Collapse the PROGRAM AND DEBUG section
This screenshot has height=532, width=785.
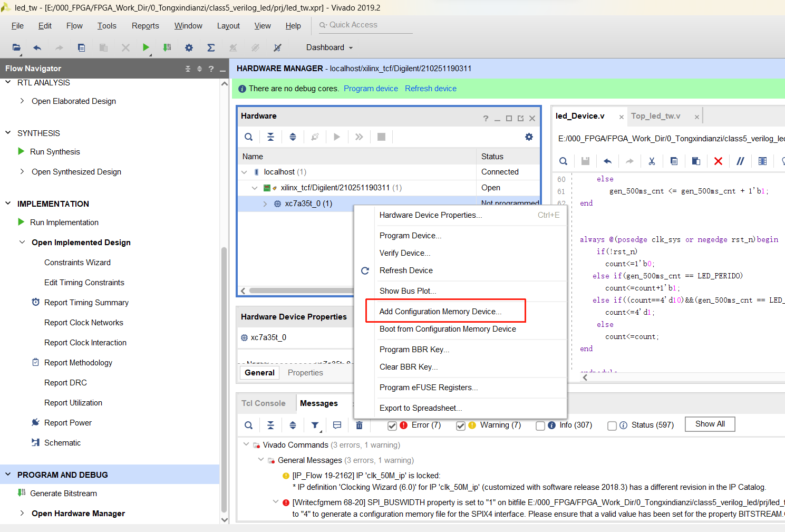pos(8,475)
